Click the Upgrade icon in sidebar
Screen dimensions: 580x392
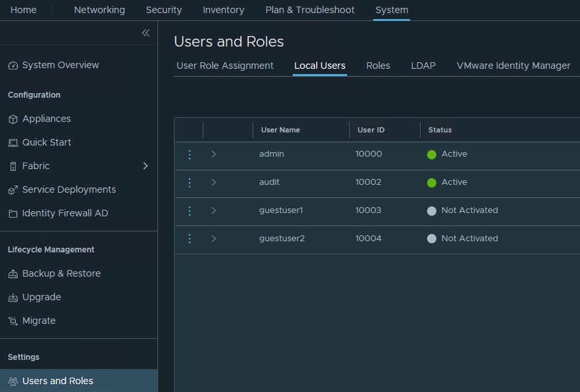[x=13, y=298]
